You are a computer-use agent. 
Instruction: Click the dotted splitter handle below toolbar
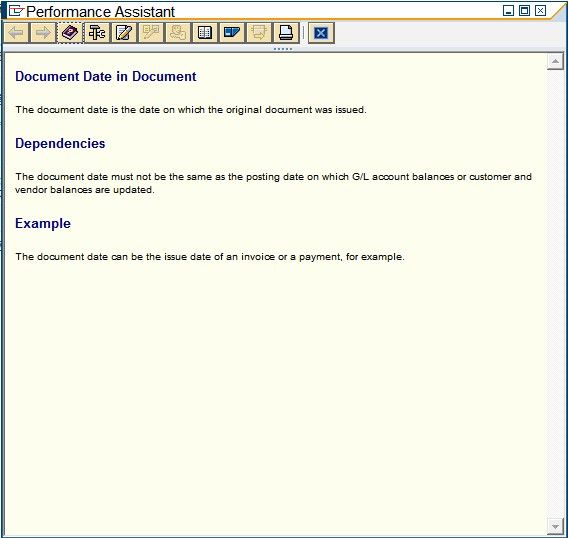(x=283, y=49)
